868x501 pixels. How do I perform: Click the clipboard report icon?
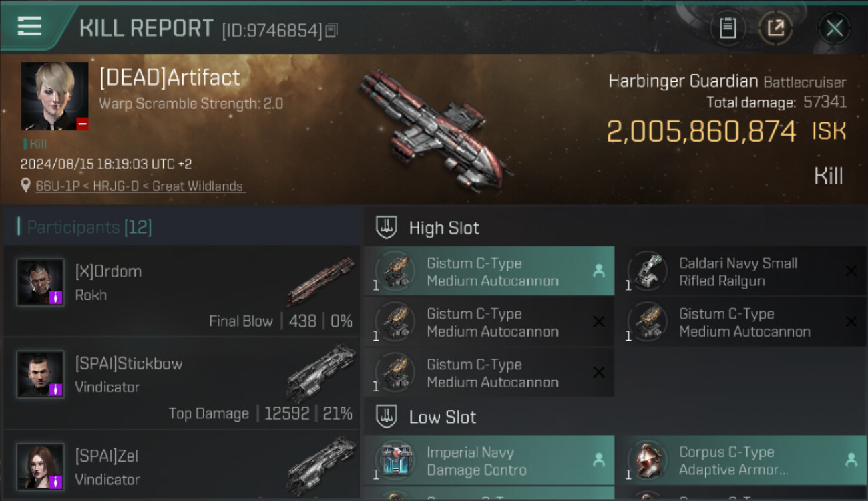[728, 28]
